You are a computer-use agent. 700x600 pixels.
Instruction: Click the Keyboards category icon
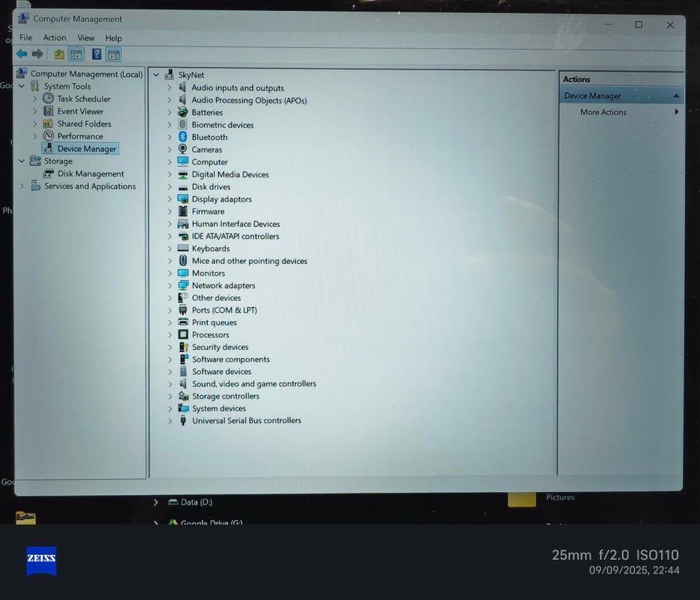coord(183,248)
